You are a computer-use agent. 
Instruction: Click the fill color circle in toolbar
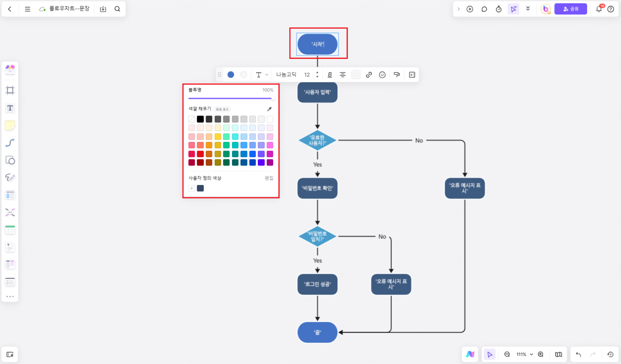(231, 75)
